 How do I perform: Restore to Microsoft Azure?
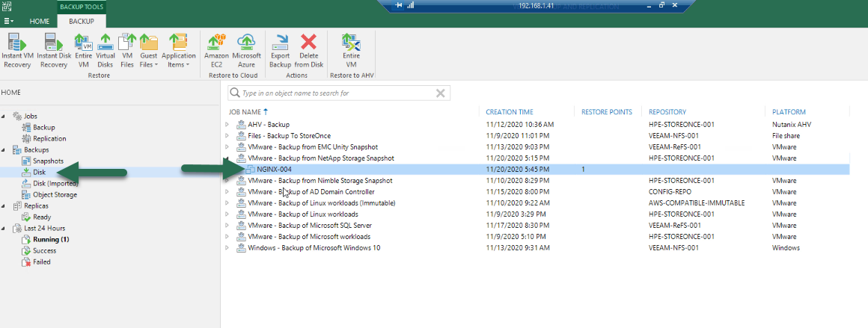246,51
